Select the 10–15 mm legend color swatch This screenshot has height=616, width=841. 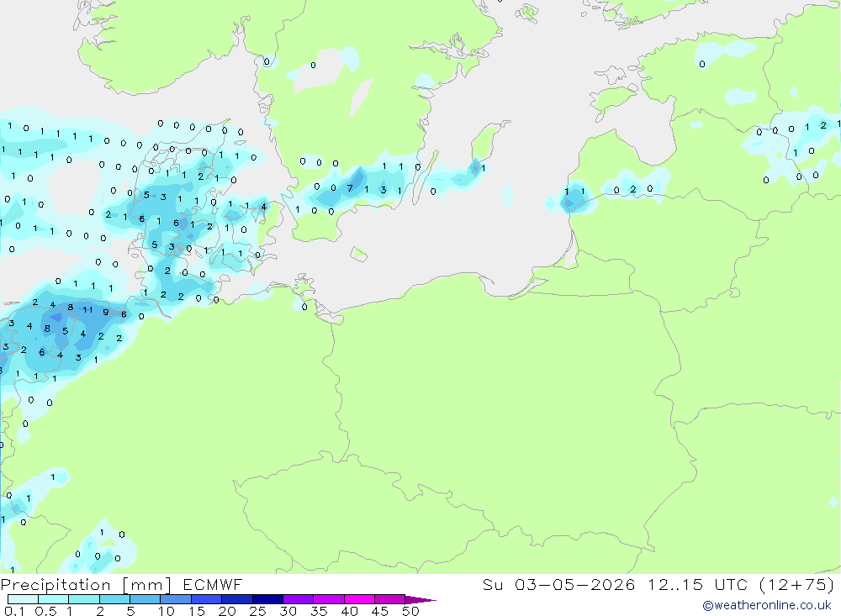point(176,599)
